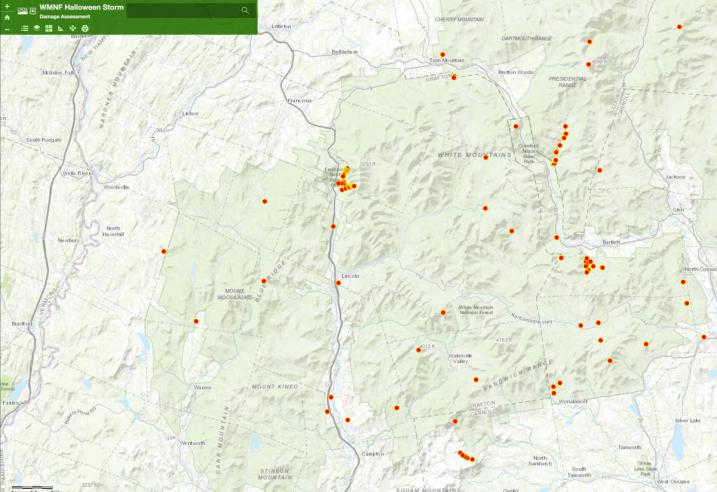Viewport: 717px width, 492px height.
Task: Zoom out with the minus button
Action: point(7,29)
